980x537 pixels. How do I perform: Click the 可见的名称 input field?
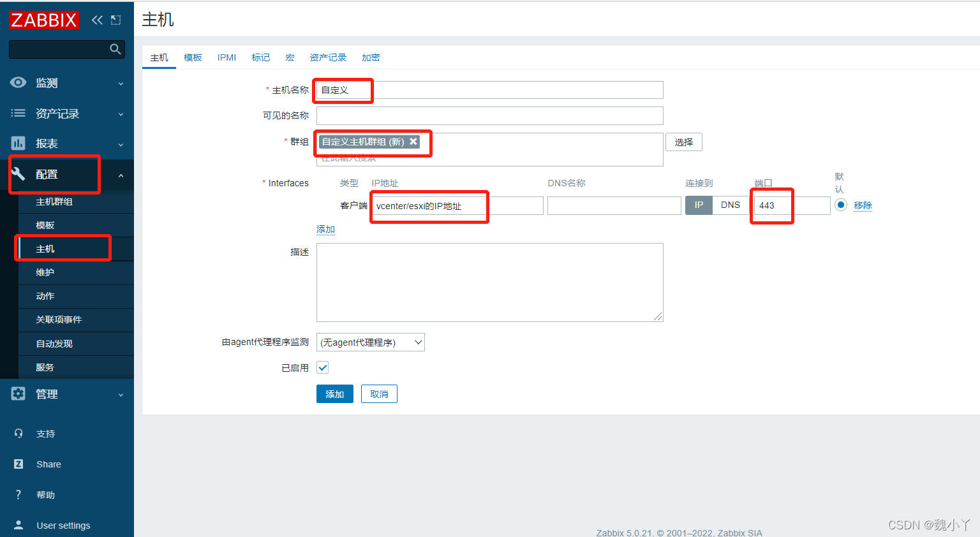pyautogui.click(x=490, y=115)
